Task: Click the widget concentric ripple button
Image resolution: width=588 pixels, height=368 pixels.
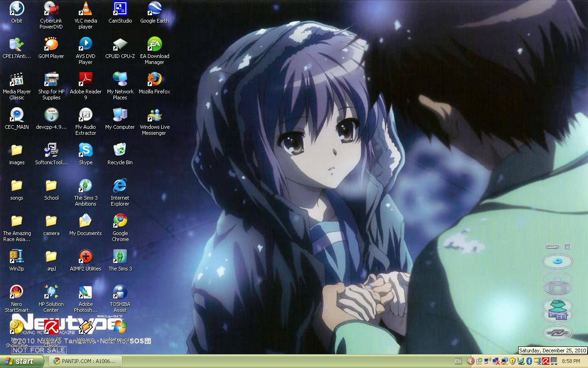Action: [x=558, y=284]
